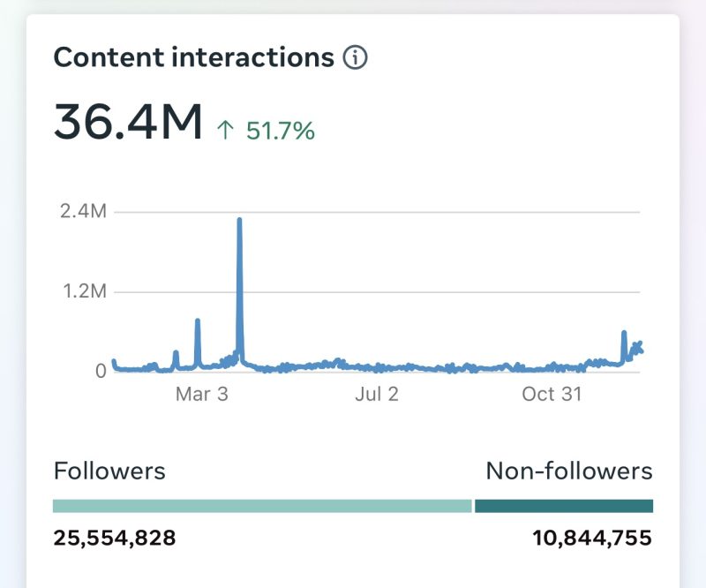Select the Mar 3 date label
The height and width of the screenshot is (588, 706).
coord(201,394)
